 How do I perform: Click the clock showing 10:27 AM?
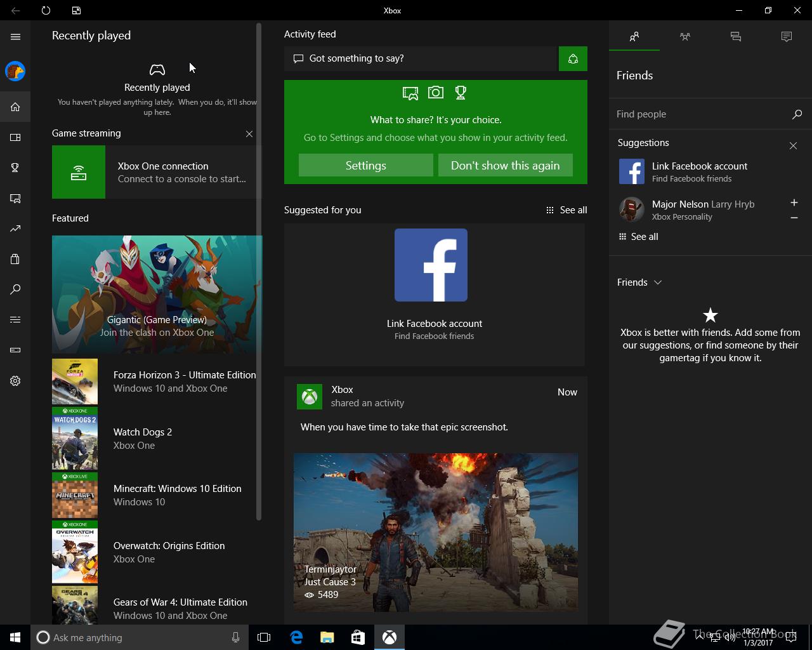point(758,632)
